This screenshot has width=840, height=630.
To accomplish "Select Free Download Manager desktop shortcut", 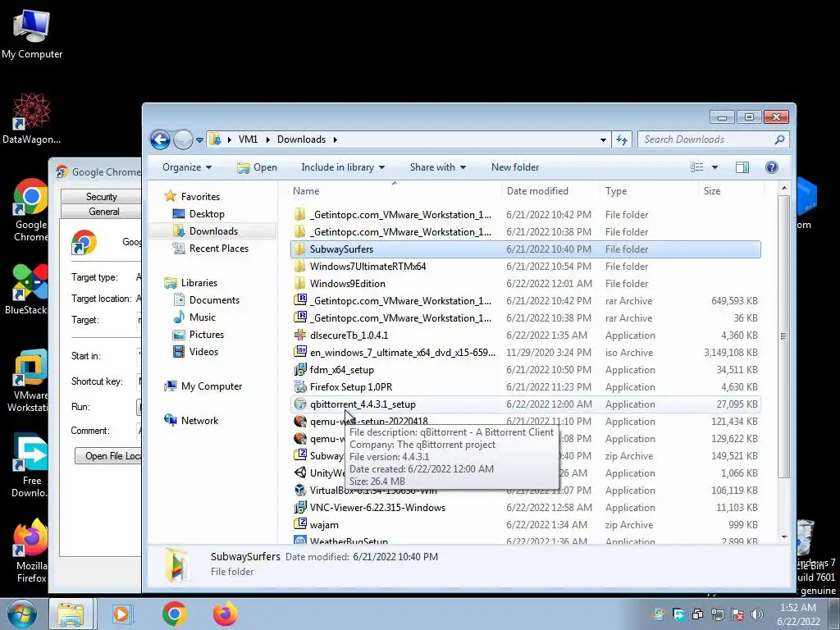I will pos(30,466).
